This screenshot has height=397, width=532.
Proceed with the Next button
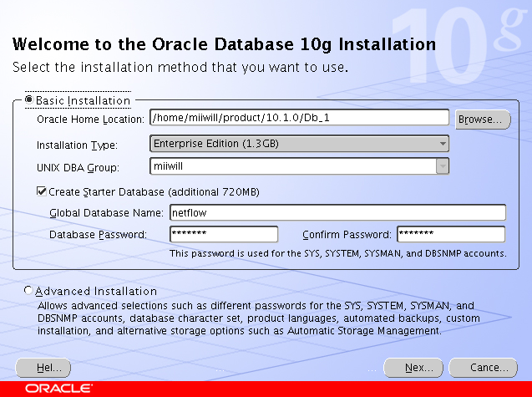(413, 368)
